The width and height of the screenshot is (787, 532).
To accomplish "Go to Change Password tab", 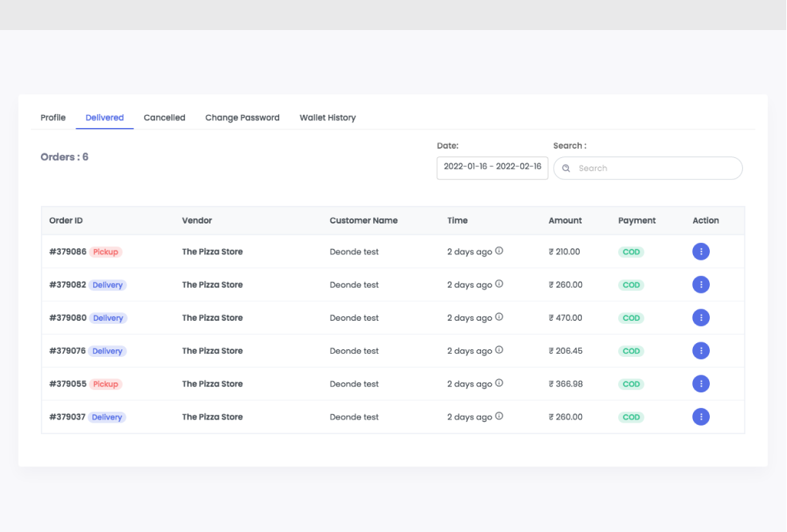I will coord(243,117).
